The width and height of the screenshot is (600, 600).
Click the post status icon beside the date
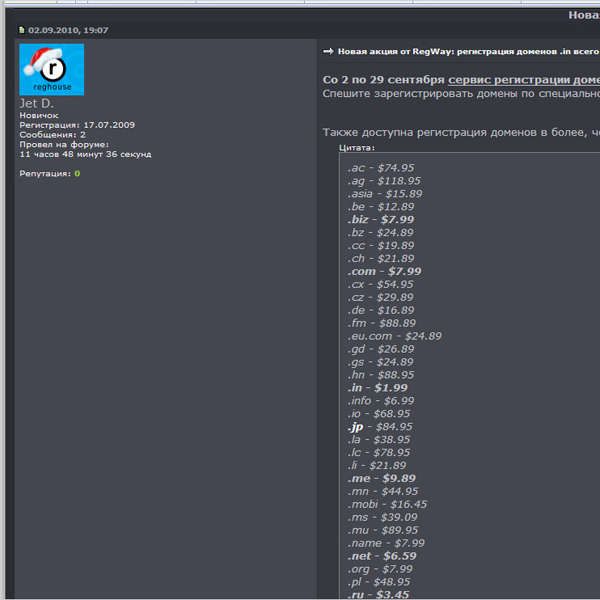pos(21,30)
